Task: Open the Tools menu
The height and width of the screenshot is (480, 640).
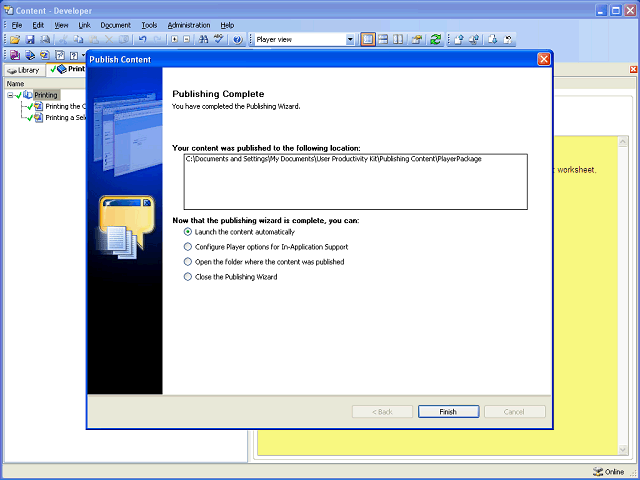Action: tap(149, 25)
